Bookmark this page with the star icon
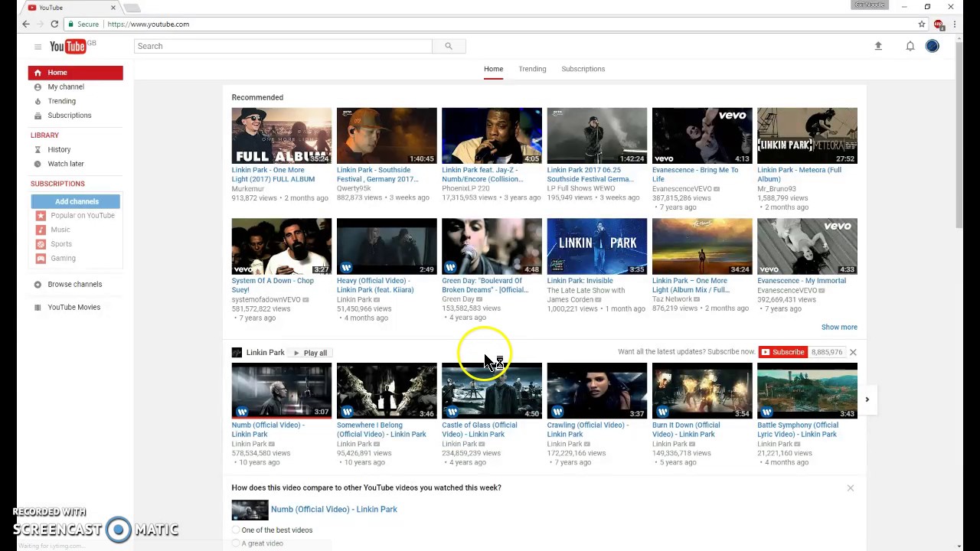 pyautogui.click(x=922, y=24)
